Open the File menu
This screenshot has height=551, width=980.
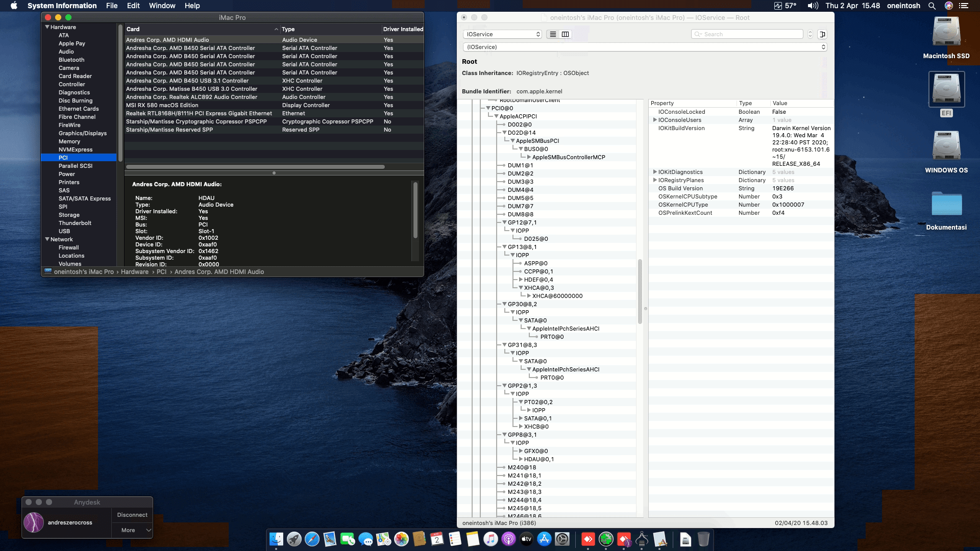pyautogui.click(x=112, y=6)
